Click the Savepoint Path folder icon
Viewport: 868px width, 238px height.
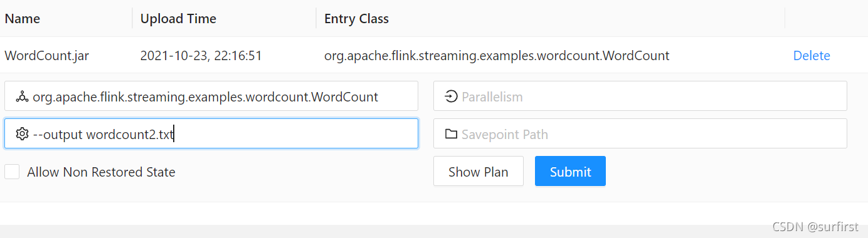coord(451,134)
